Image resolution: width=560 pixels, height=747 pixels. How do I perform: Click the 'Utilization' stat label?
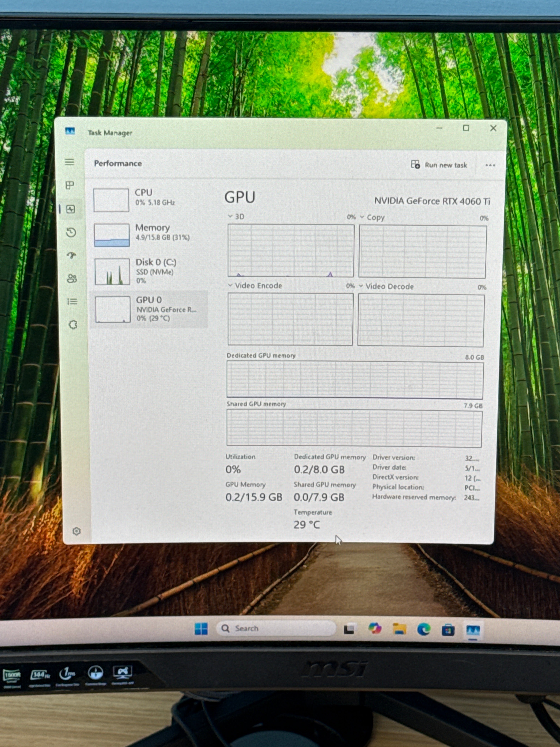[x=240, y=456]
